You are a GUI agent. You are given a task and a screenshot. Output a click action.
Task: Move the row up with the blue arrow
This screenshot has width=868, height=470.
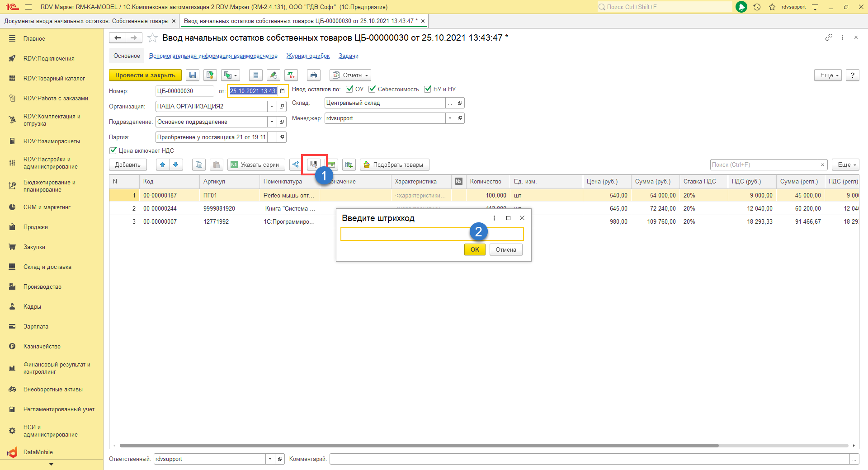coord(163,165)
